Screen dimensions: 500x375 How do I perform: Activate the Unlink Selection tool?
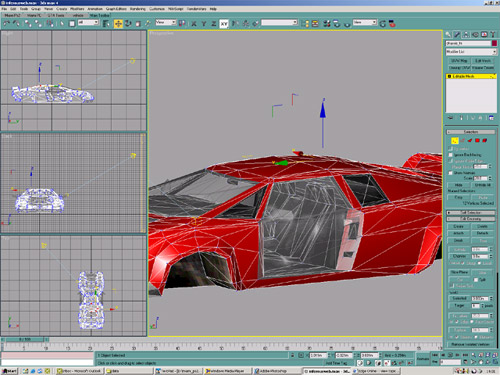pos(39,23)
